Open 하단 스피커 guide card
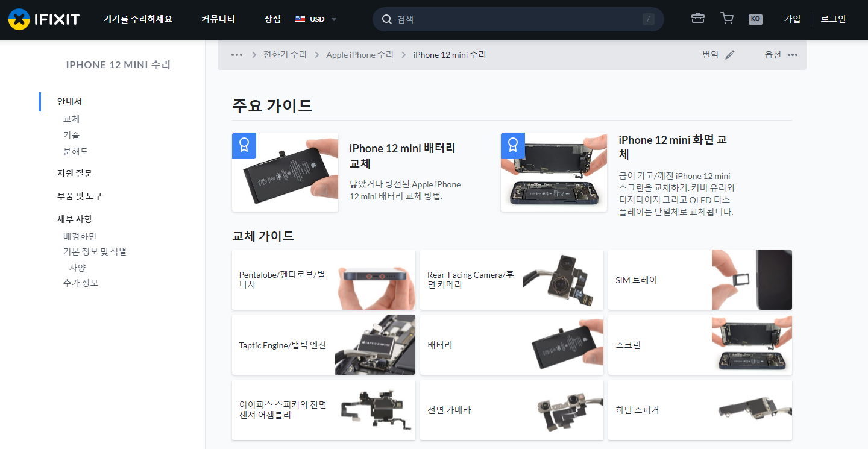 700,410
